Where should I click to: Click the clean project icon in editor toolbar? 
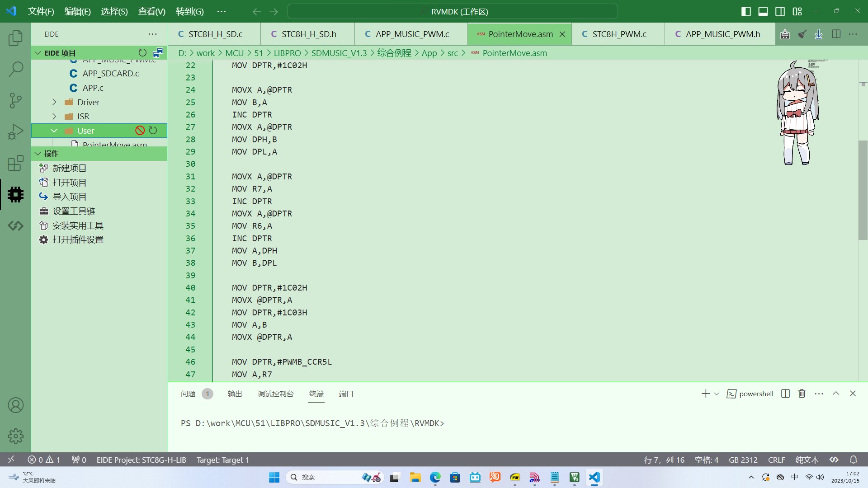tap(802, 34)
